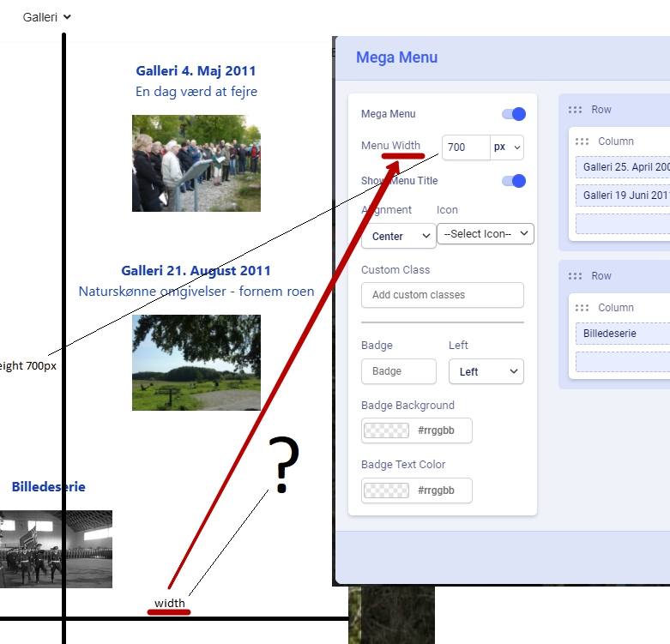Disable the Show Menu Title switch
This screenshot has height=644, width=670.
pyautogui.click(x=513, y=181)
